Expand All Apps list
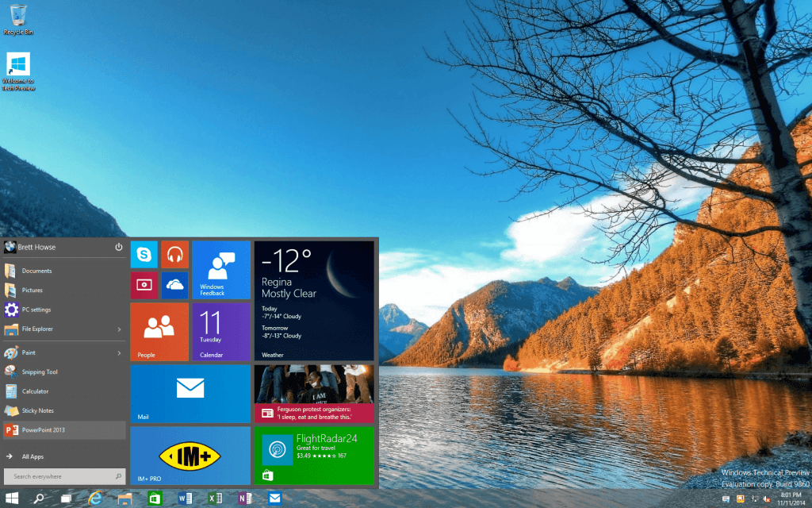 (x=33, y=456)
